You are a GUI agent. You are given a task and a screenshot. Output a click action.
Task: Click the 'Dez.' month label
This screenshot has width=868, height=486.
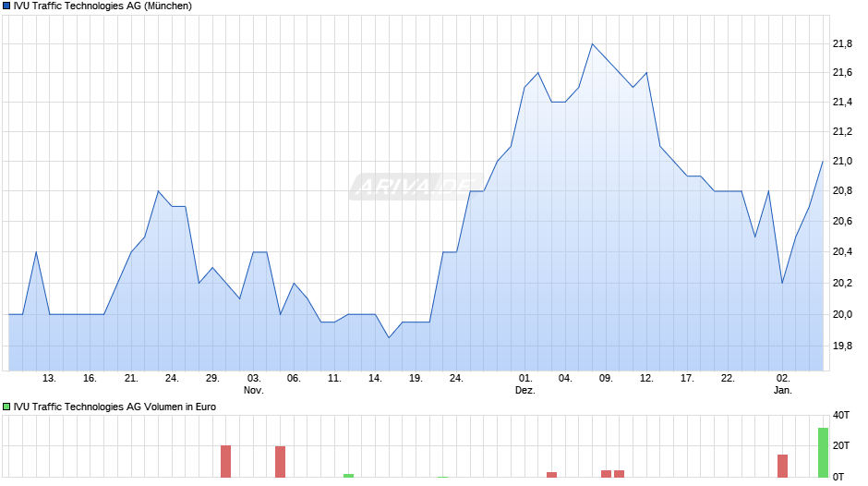(x=525, y=391)
